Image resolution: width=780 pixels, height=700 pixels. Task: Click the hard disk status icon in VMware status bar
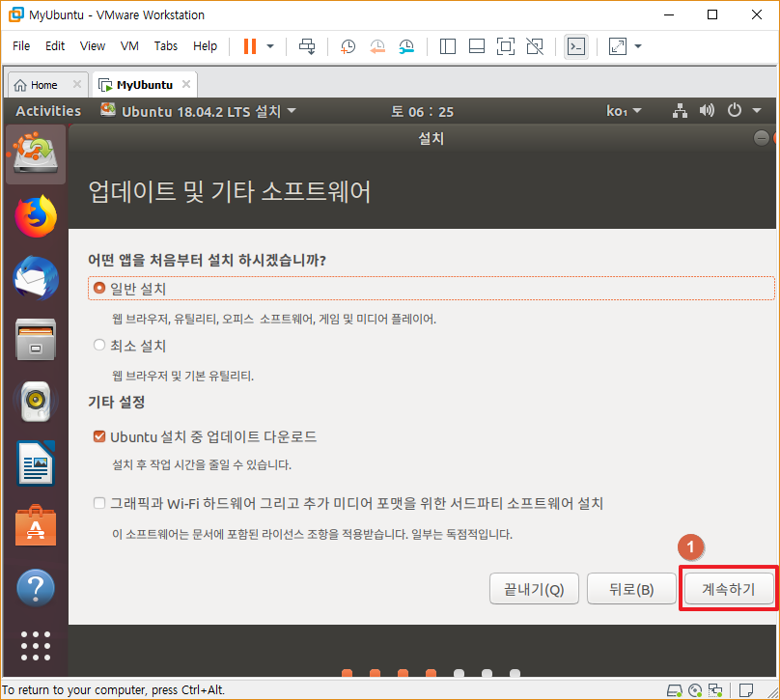pyautogui.click(x=675, y=690)
